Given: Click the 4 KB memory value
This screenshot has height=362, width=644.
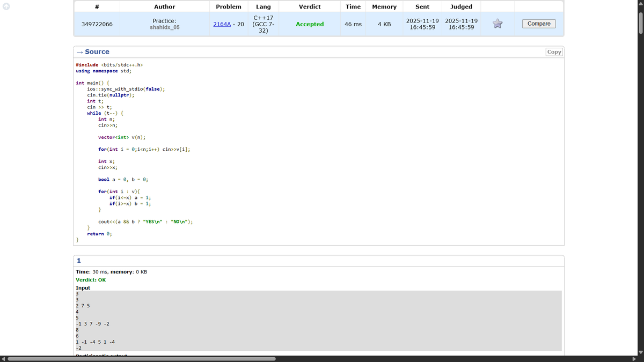Looking at the screenshot, I should tap(384, 24).
